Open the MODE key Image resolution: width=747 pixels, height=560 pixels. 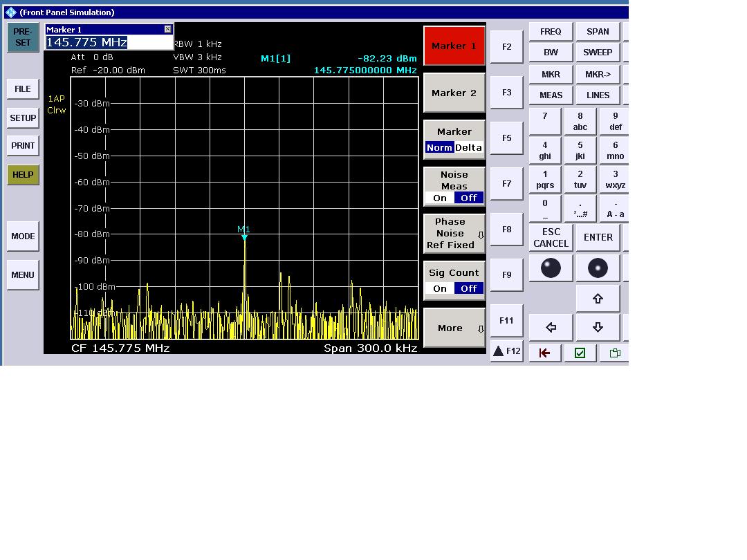pyautogui.click(x=23, y=236)
